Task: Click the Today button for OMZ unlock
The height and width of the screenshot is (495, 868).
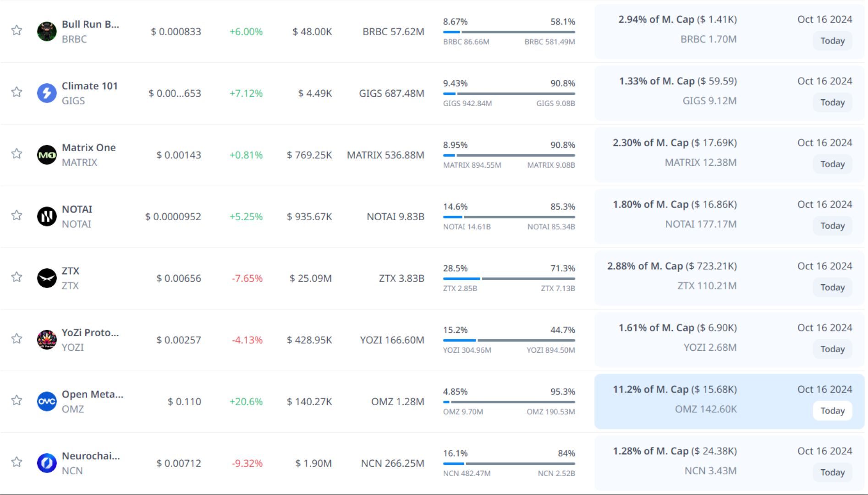Action: click(832, 411)
